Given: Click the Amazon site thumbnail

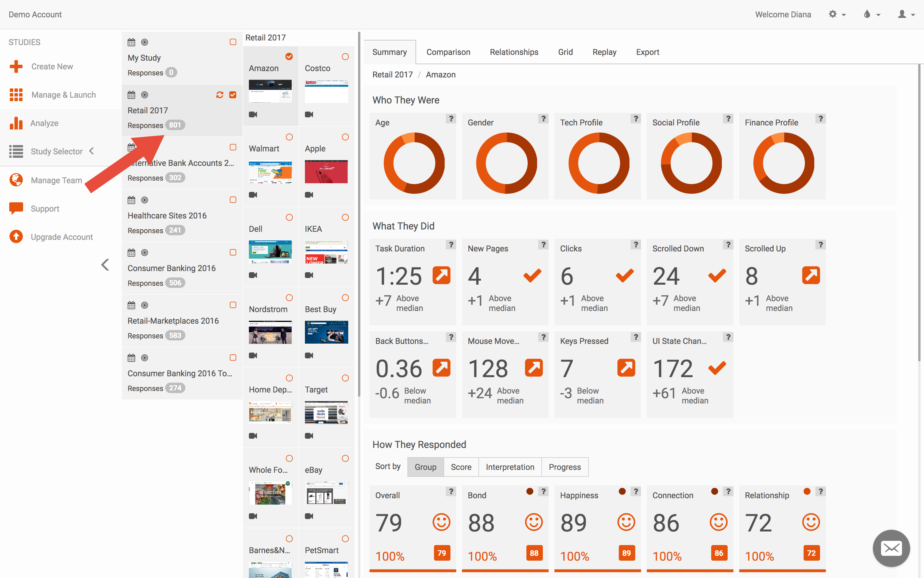Looking at the screenshot, I should pos(270,91).
